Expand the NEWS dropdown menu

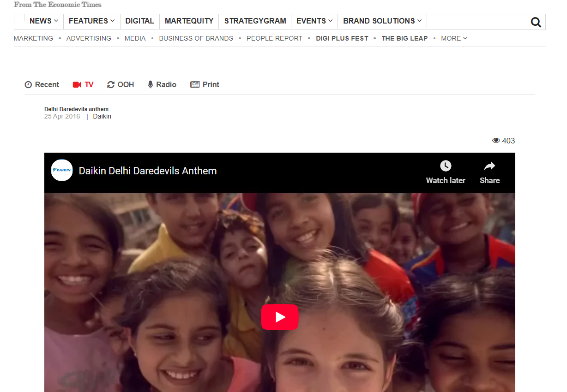[44, 21]
